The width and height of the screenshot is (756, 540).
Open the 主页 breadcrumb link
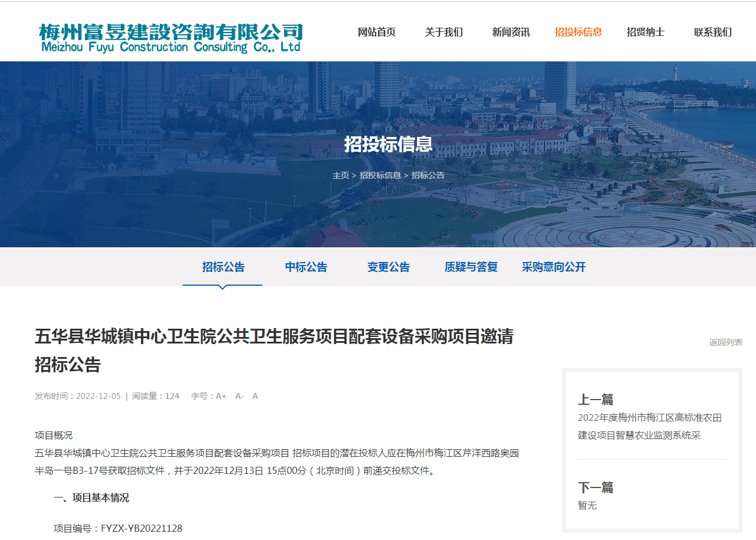(341, 175)
